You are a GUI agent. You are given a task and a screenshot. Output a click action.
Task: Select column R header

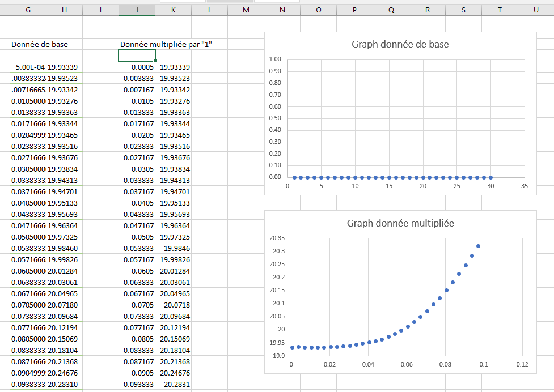[x=428, y=10]
